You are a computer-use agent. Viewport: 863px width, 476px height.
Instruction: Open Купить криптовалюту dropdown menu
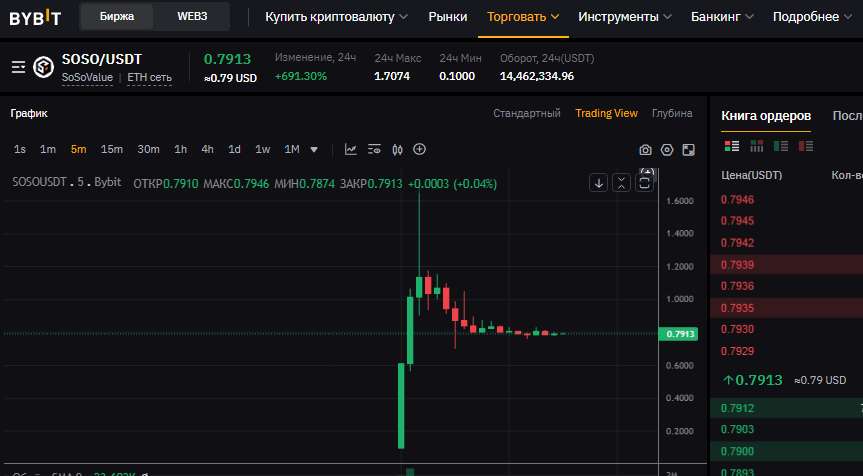click(x=336, y=17)
